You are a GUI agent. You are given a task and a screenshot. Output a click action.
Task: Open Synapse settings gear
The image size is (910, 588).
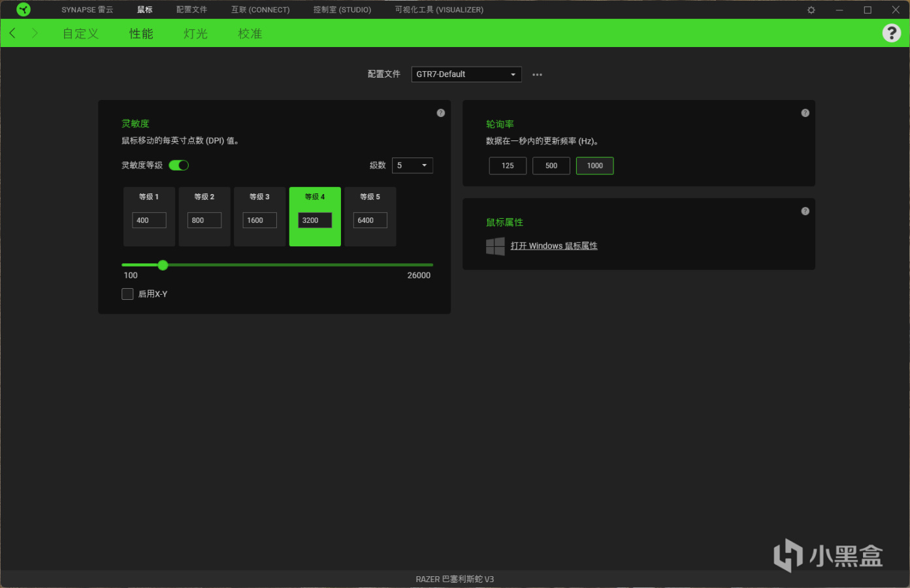tap(811, 10)
